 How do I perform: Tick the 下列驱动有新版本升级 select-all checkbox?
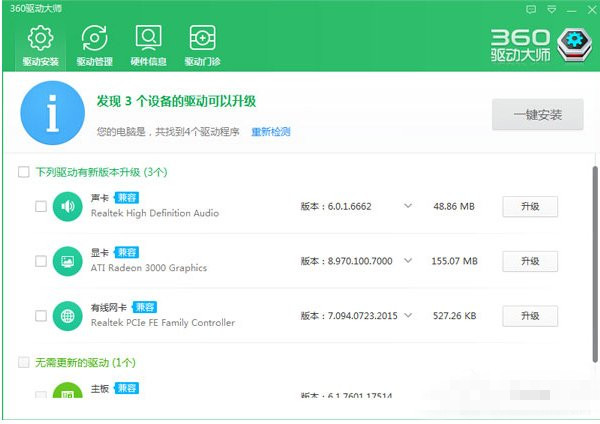click(23, 172)
